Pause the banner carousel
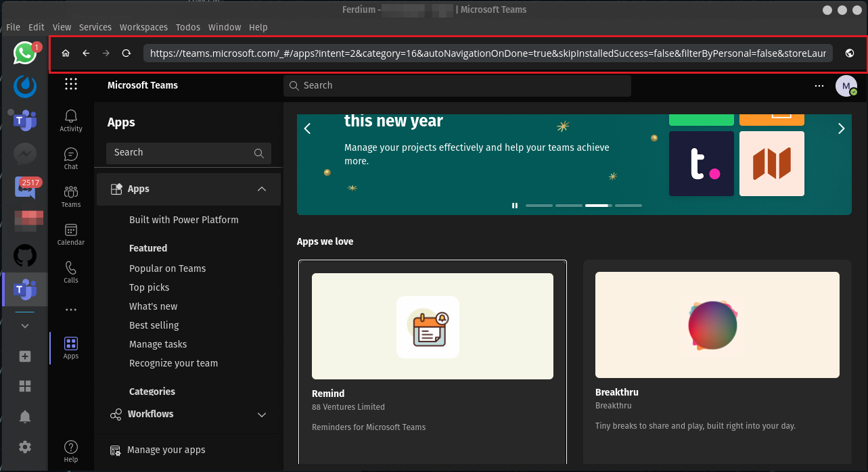 click(x=515, y=206)
